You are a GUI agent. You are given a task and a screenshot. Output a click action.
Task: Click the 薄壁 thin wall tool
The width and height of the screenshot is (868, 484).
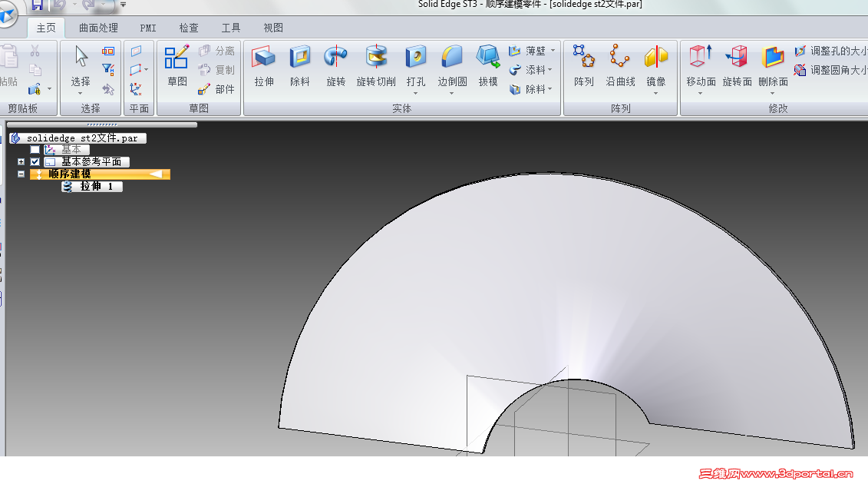pyautogui.click(x=527, y=51)
